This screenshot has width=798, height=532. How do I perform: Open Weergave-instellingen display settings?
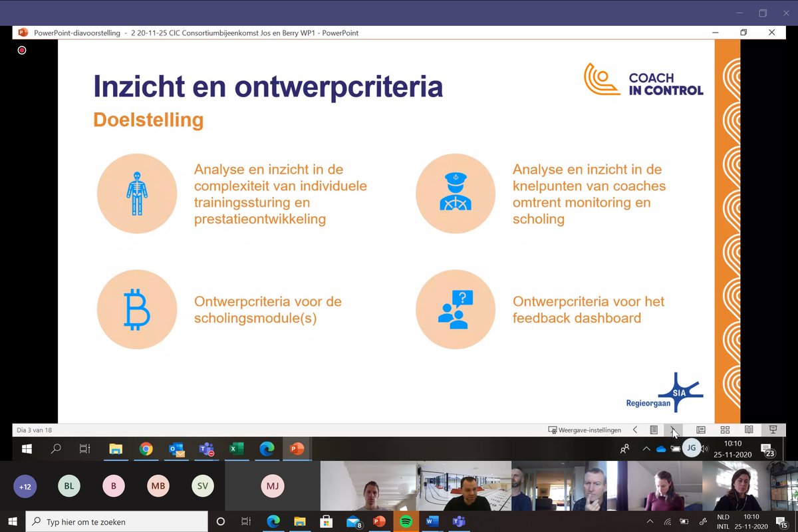coord(585,430)
